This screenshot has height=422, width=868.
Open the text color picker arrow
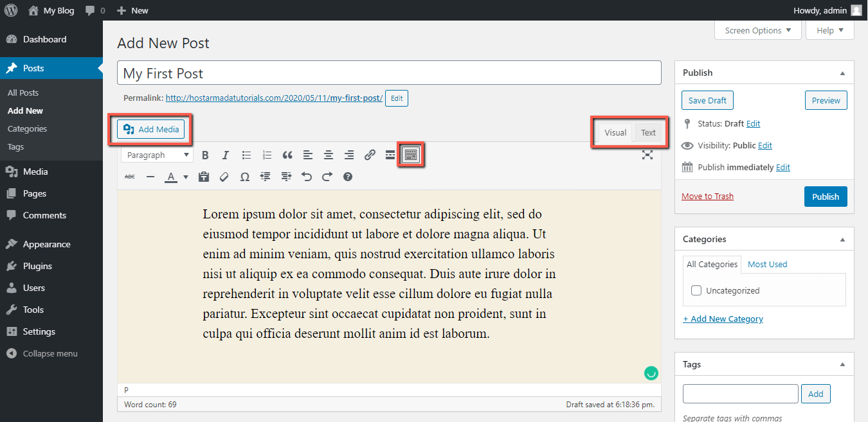186,177
